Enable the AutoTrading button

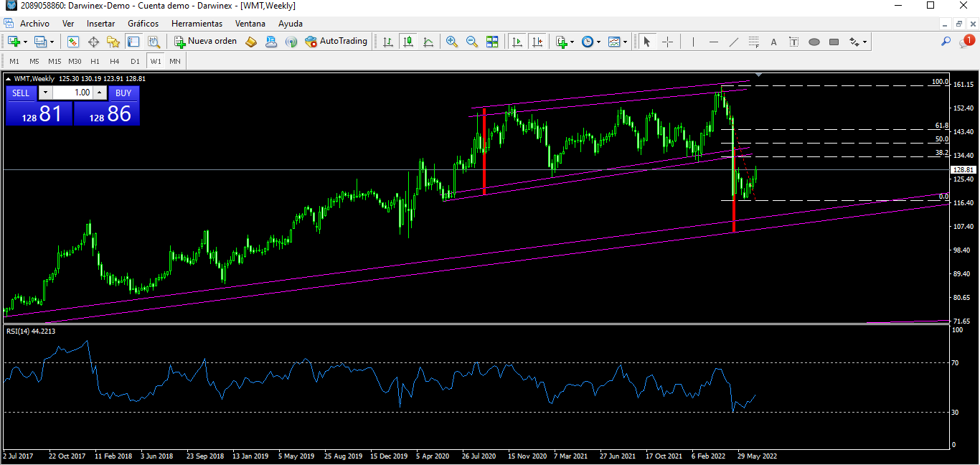[336, 42]
